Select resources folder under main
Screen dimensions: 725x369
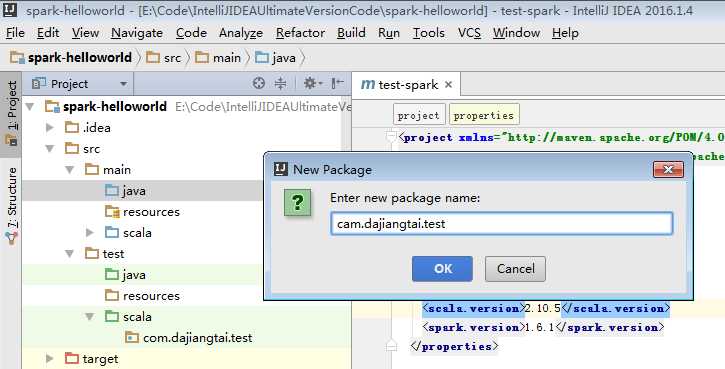click(x=142, y=212)
